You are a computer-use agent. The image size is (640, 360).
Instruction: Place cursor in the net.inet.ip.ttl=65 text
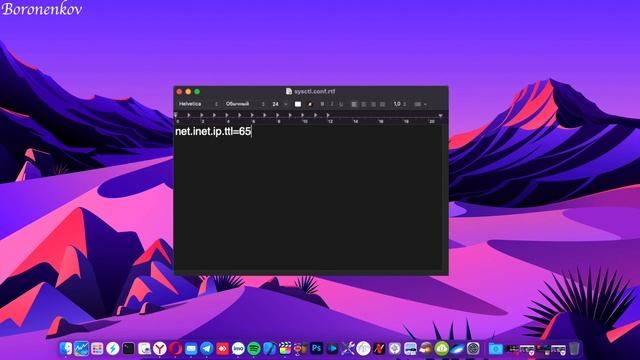(213, 131)
